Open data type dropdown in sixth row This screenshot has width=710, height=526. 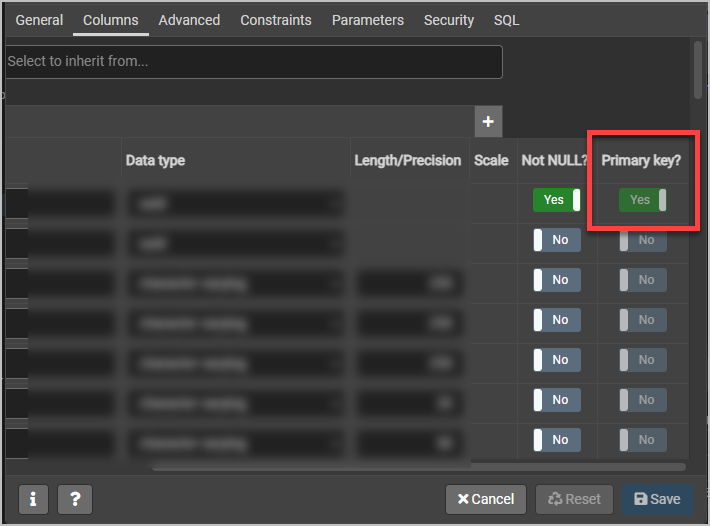pos(235,403)
